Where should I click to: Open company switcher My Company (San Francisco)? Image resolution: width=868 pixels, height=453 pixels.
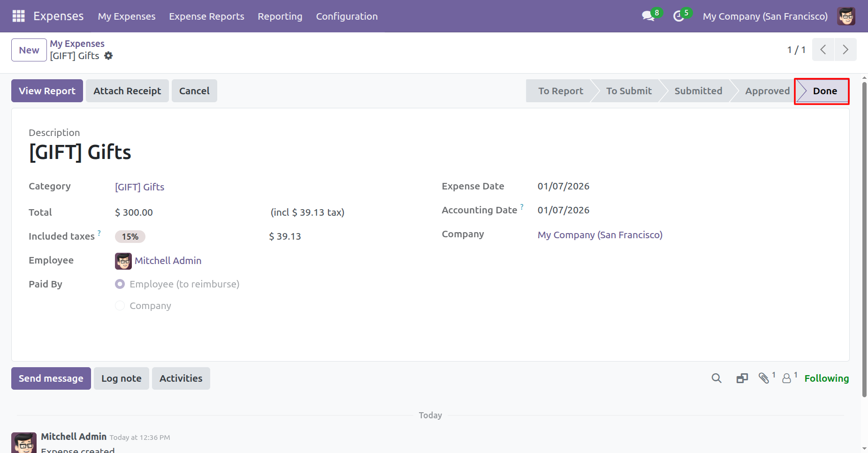tap(765, 16)
